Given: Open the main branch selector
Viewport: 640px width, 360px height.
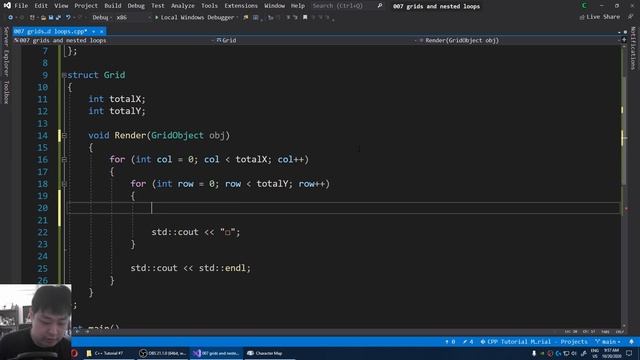Looking at the screenshot, I should [607, 342].
